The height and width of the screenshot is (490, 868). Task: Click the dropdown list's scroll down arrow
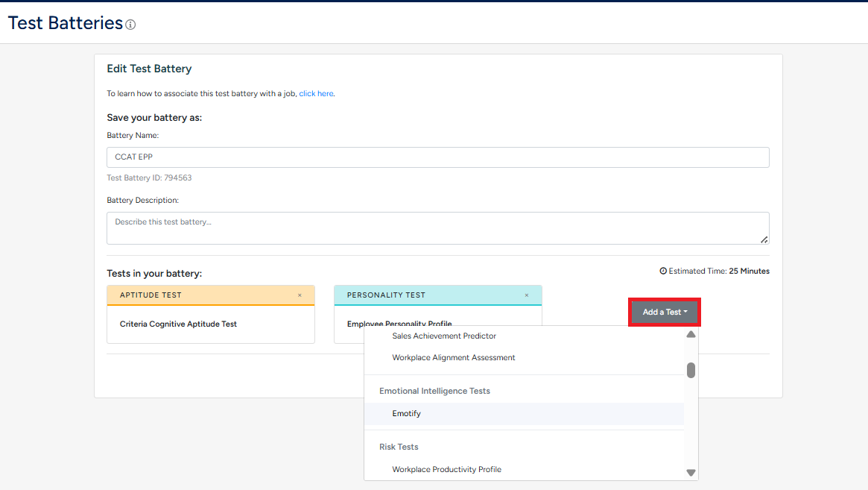pos(691,473)
